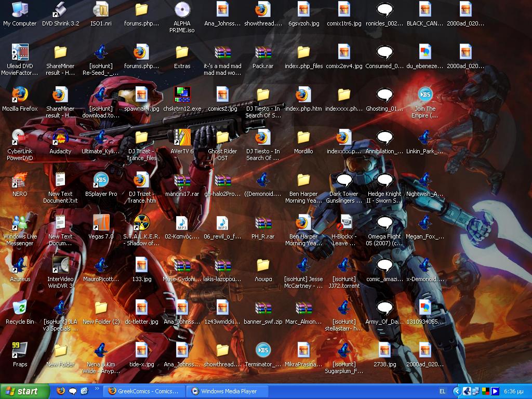Select the Vegas 7.0 shortcut

tap(101, 228)
